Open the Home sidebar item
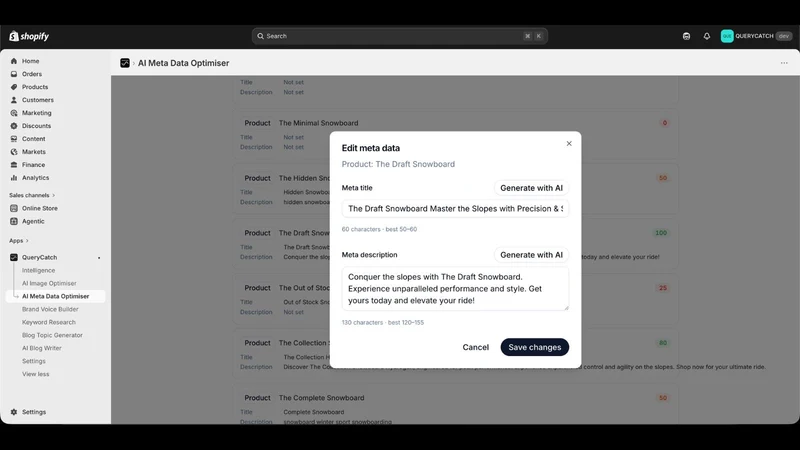 pyautogui.click(x=30, y=61)
